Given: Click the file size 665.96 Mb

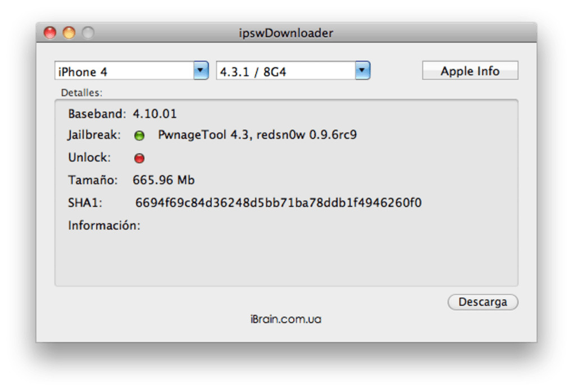Looking at the screenshot, I should [x=163, y=180].
